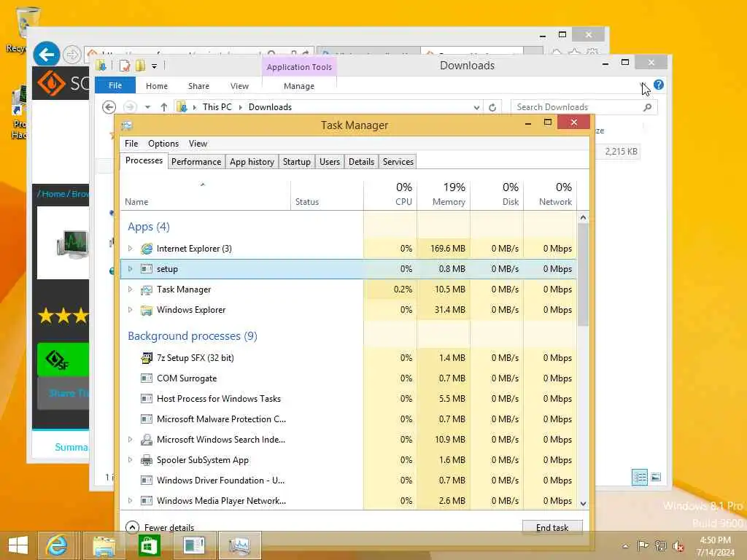Switch to the App history tab

[252, 162]
